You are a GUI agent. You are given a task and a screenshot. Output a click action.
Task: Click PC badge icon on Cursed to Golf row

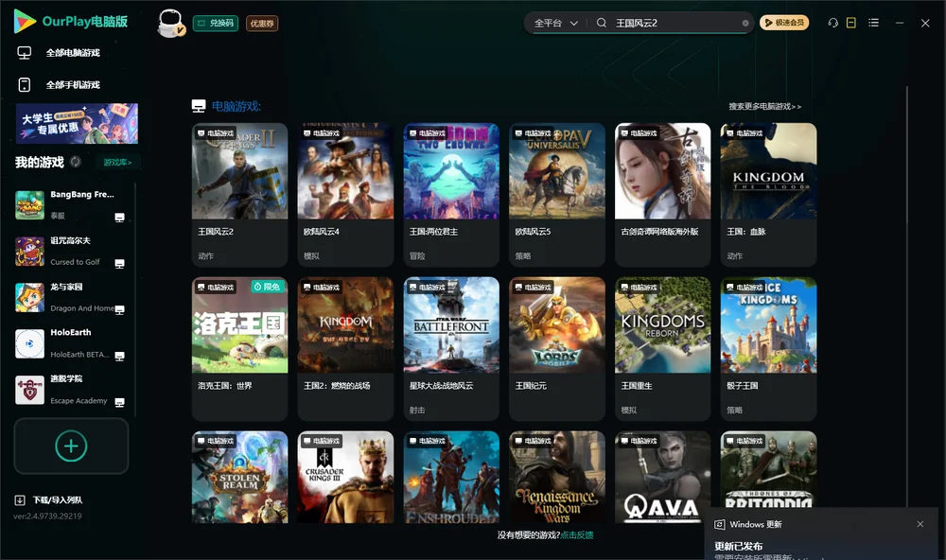pos(119,264)
